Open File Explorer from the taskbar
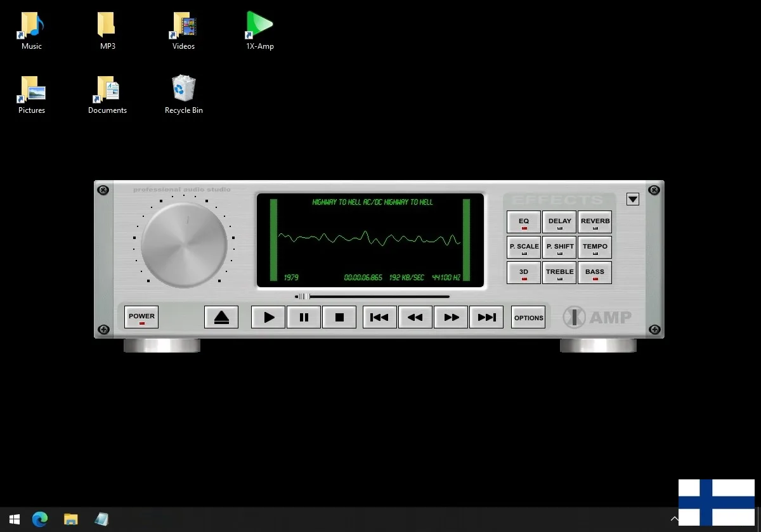The width and height of the screenshot is (761, 532). [71, 519]
